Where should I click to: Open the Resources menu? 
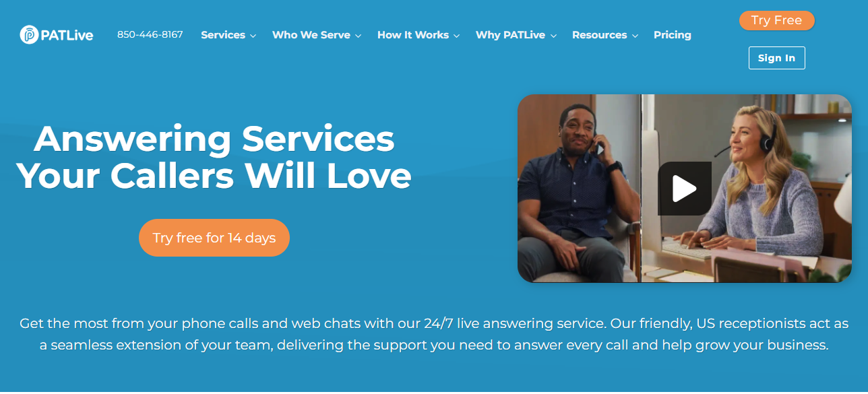point(600,35)
